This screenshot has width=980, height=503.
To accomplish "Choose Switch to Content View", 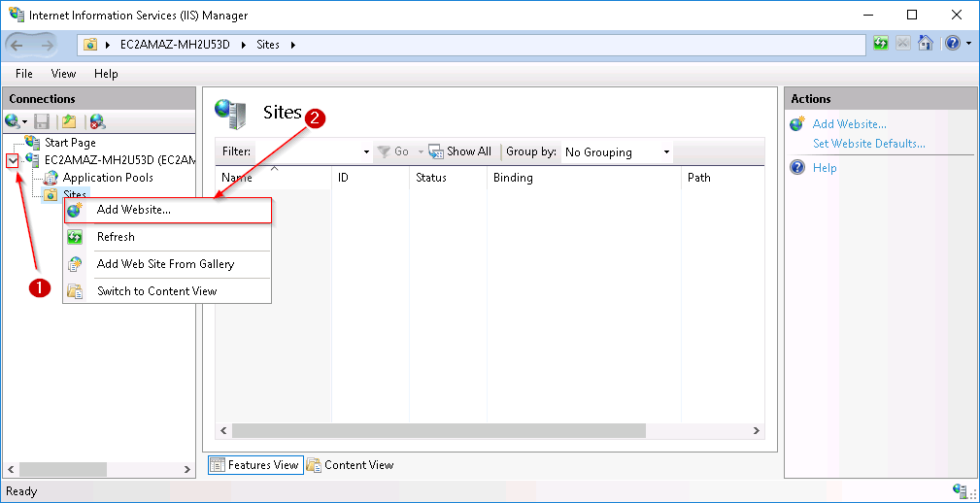I will click(167, 291).
